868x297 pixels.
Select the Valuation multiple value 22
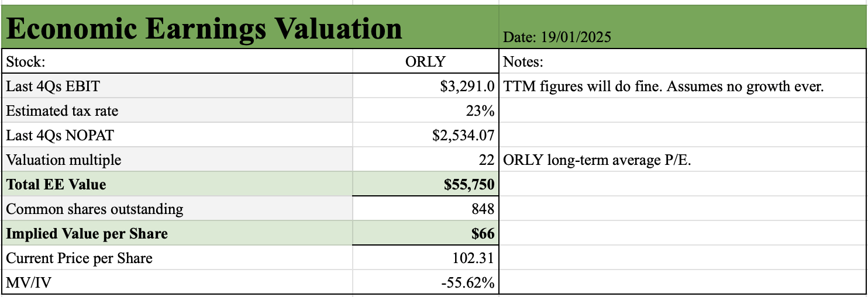pyautogui.click(x=426, y=160)
